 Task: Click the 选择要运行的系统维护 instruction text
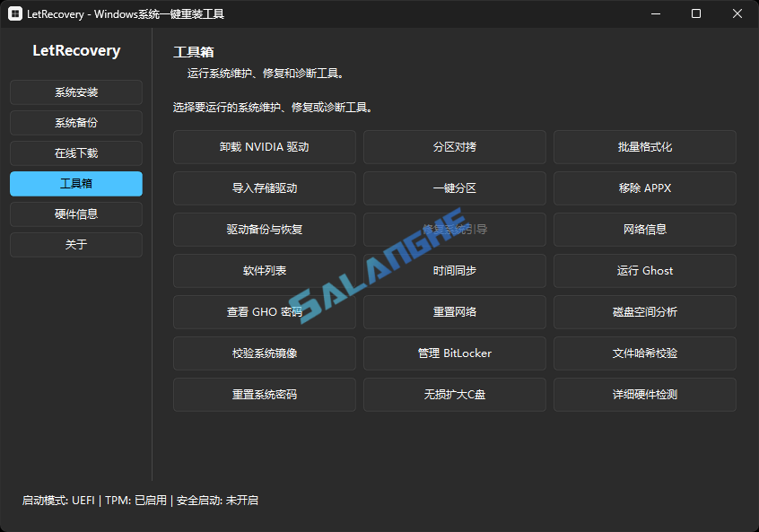click(273, 108)
